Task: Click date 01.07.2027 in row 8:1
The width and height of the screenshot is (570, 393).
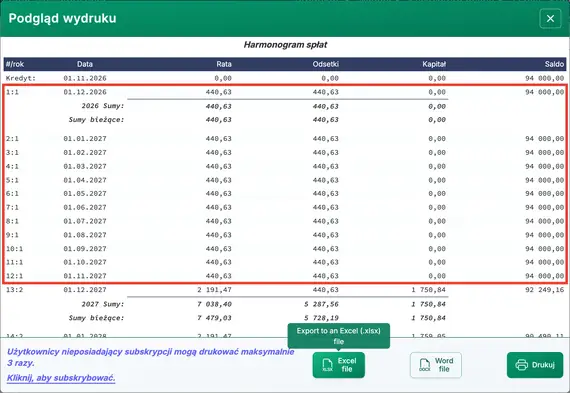Action: point(85,221)
